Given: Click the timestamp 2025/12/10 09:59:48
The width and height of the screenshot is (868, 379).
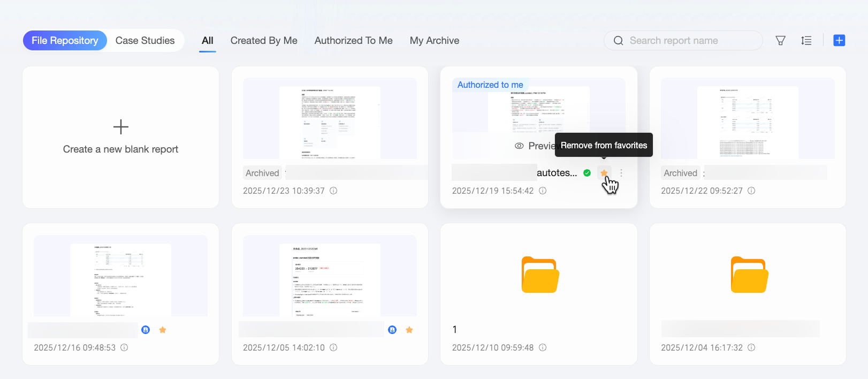Looking at the screenshot, I should 493,347.
